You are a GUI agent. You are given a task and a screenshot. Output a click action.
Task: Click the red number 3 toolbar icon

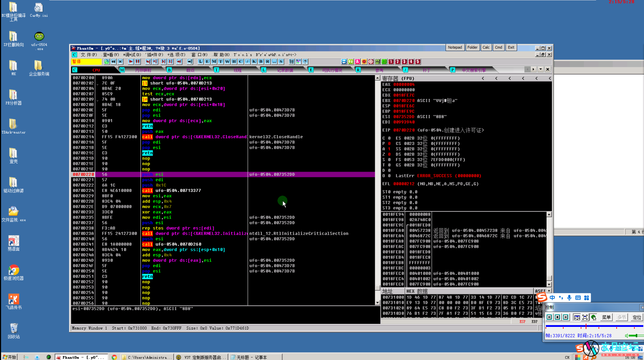(404, 62)
